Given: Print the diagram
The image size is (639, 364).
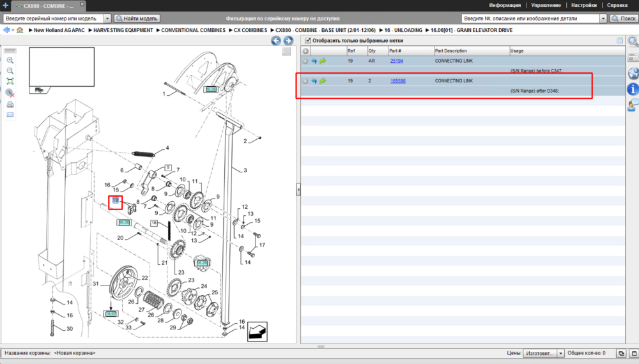Looking at the screenshot, I should point(10,104).
